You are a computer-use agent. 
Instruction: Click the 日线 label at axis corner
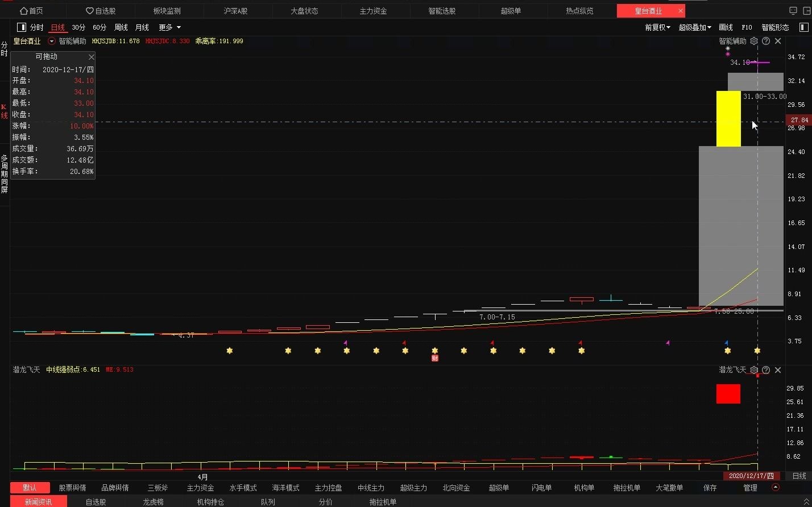coord(799,476)
